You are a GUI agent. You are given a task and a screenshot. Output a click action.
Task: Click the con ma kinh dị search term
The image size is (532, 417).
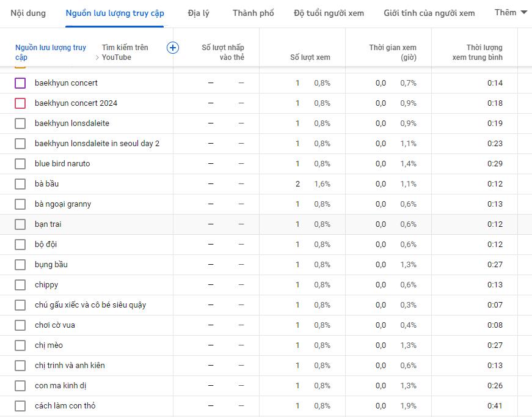click(60, 386)
